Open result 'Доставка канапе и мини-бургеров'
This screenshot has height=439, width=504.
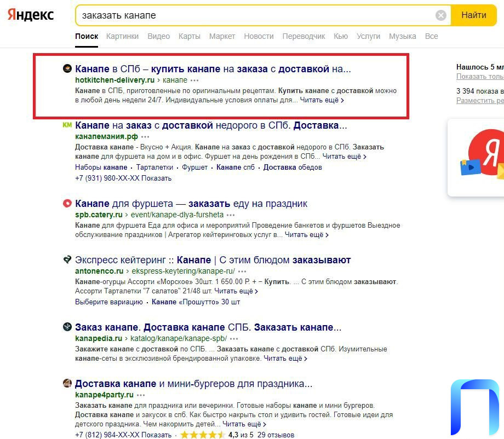[x=194, y=384]
